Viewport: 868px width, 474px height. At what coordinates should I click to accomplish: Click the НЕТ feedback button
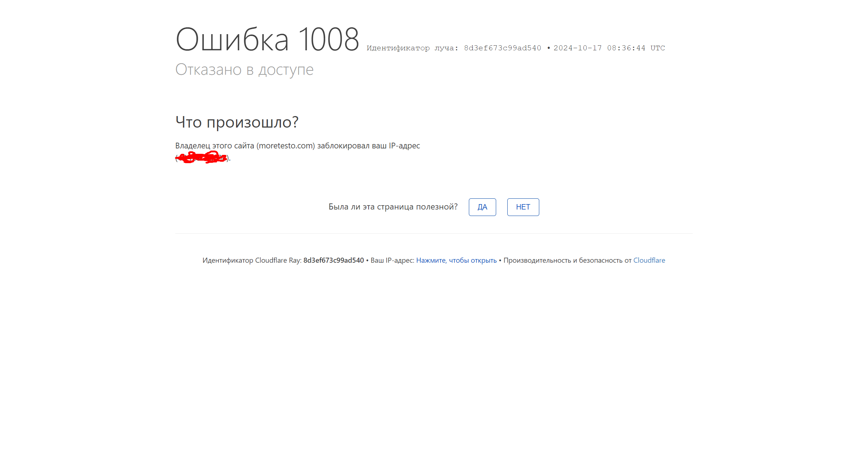click(x=523, y=207)
